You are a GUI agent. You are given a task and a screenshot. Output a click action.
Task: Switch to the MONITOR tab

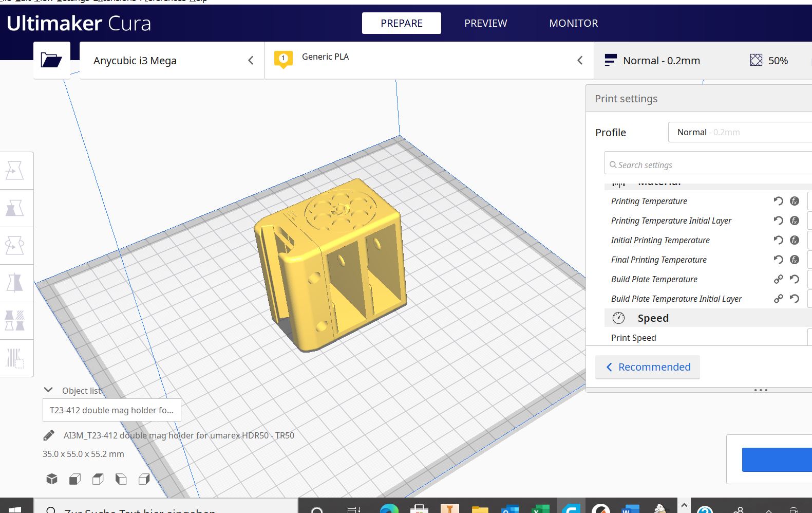pyautogui.click(x=573, y=23)
